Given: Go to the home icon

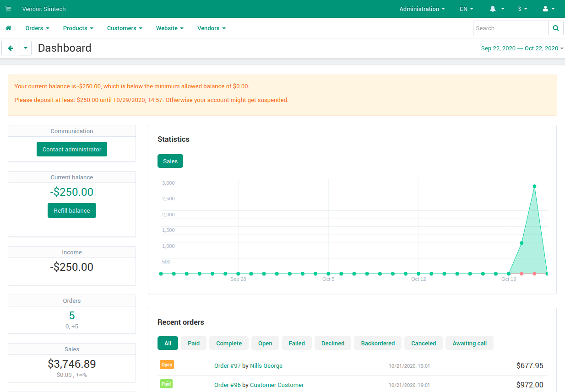Looking at the screenshot, I should [x=8, y=28].
